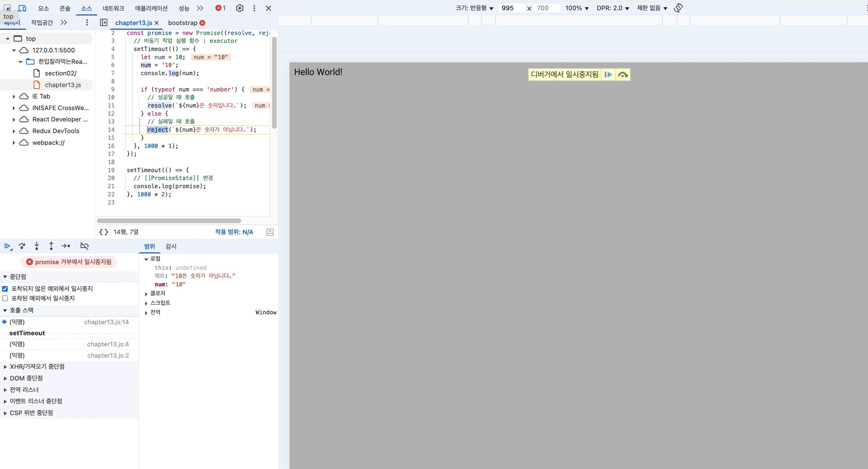Deactivate all breakpoints icon
This screenshot has height=469, width=868.
tap(84, 246)
